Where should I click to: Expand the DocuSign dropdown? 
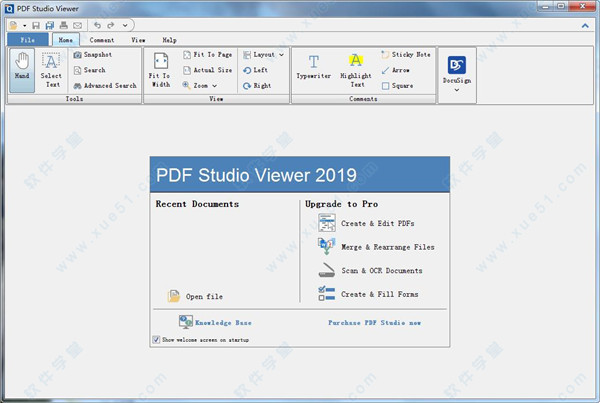click(x=457, y=90)
